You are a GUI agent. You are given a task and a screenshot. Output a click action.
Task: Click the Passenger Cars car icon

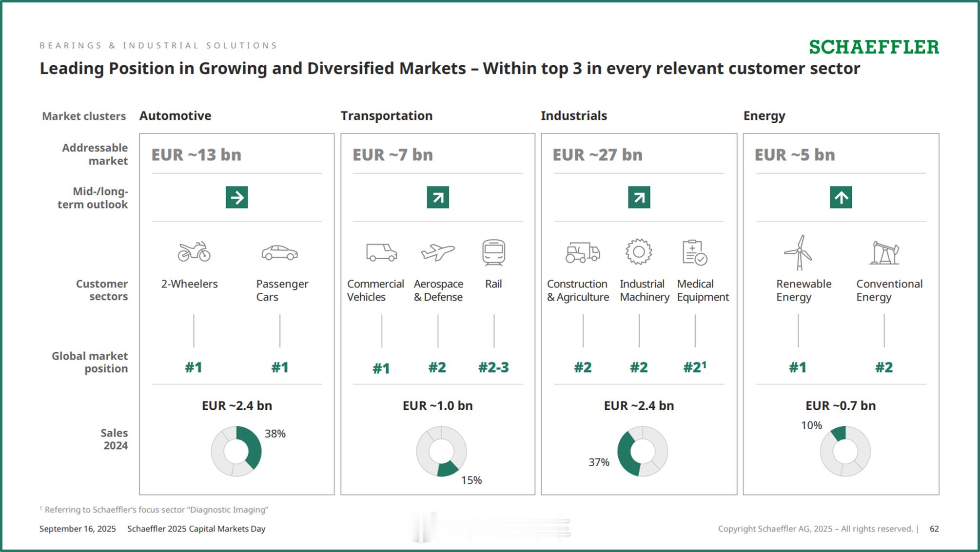click(x=279, y=253)
